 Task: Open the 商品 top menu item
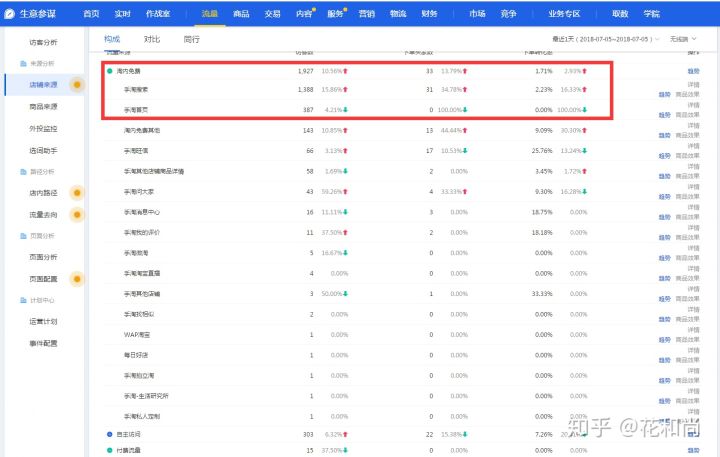(241, 13)
